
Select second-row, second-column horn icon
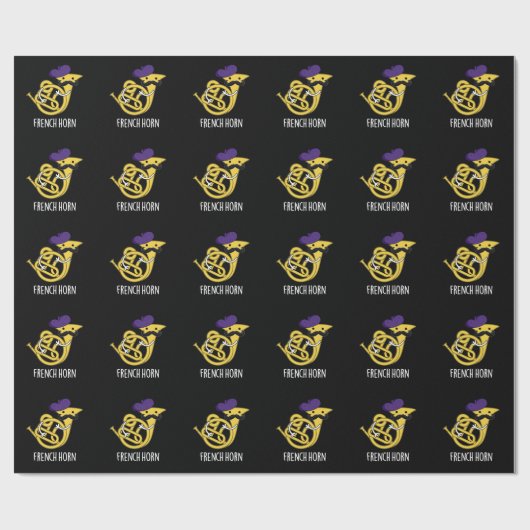(x=138, y=174)
